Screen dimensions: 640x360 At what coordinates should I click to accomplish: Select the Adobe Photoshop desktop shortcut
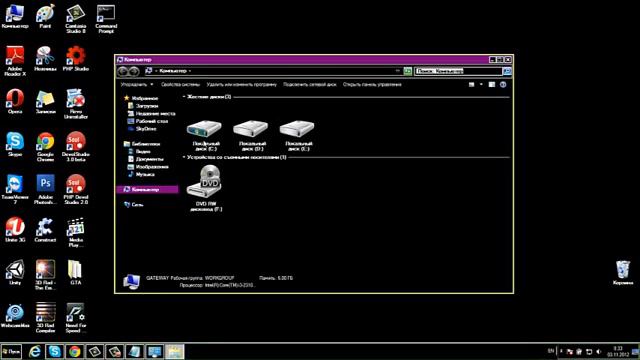[45, 189]
